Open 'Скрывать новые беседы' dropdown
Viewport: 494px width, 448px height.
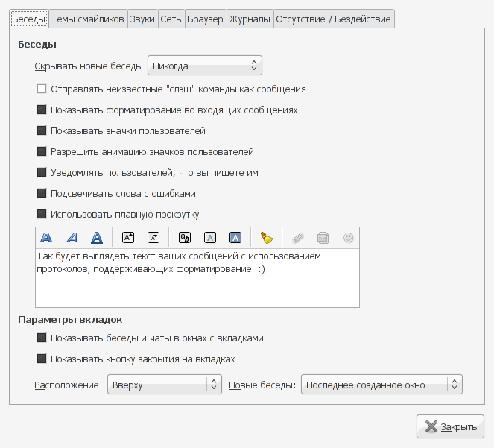pos(205,66)
